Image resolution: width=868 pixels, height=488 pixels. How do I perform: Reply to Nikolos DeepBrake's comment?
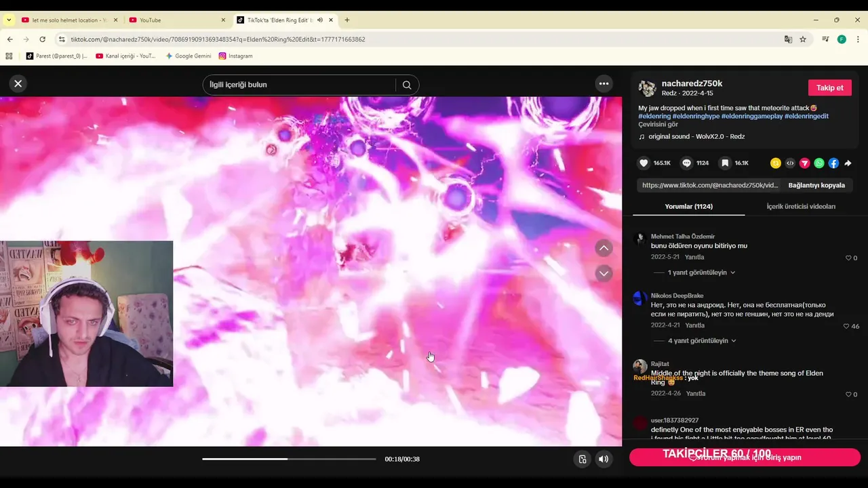(x=694, y=325)
